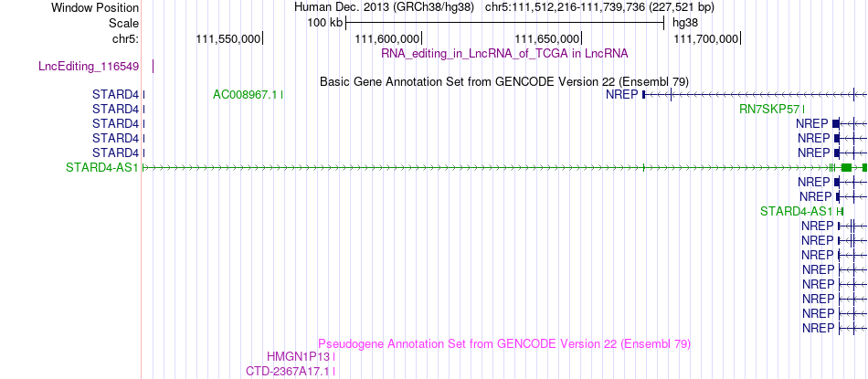Viewport: 868px width, 379px height.
Task: Open the CTD-2367A17.1 pseudogene label
Action: [288, 371]
